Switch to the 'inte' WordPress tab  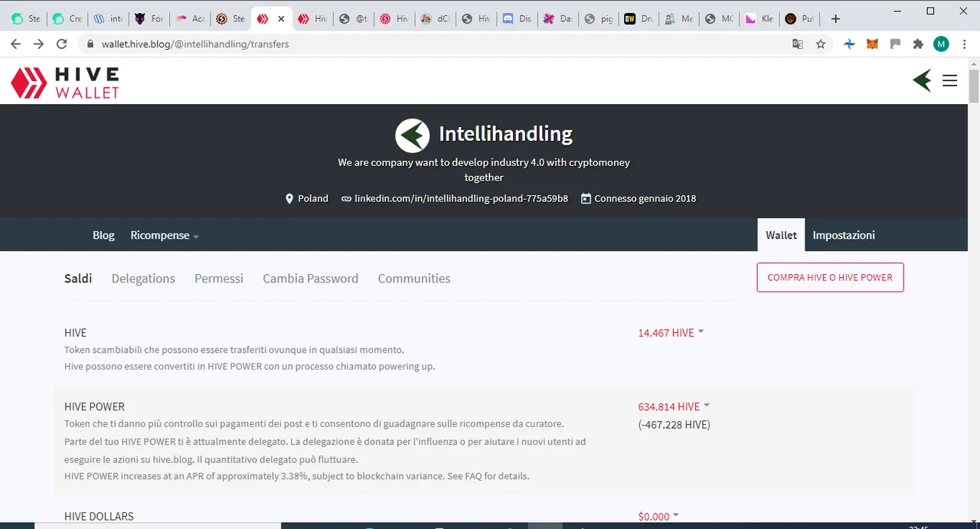107,18
